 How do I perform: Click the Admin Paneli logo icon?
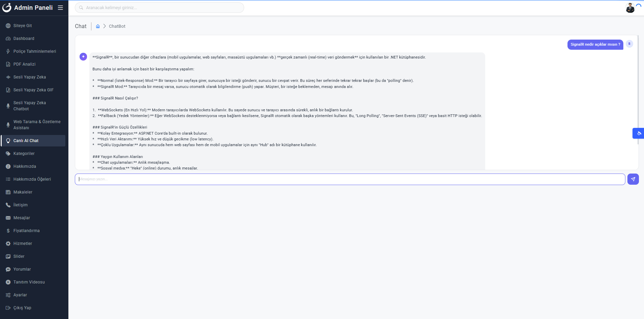(x=7, y=7)
